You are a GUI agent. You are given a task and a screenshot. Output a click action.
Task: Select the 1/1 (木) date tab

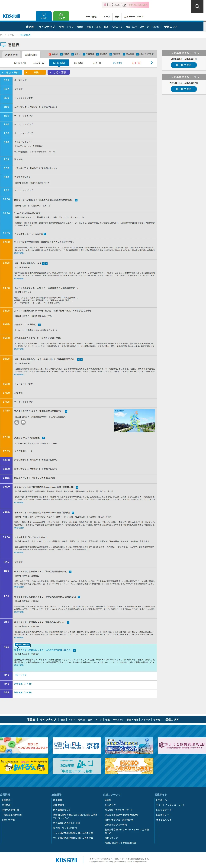click(78, 63)
